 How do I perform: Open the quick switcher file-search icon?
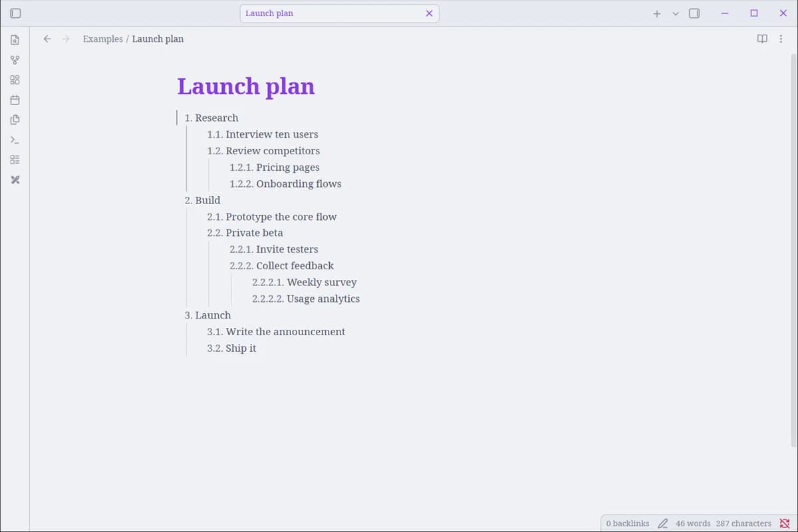click(15, 40)
